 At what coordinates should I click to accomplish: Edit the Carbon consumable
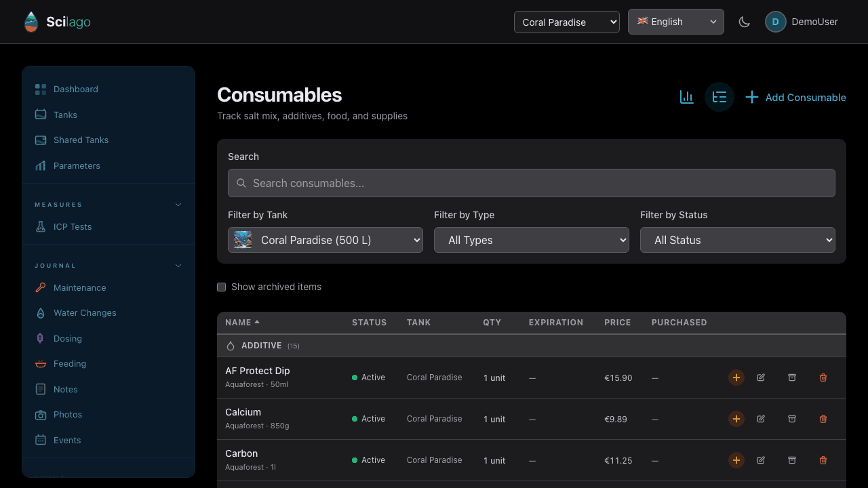click(x=761, y=460)
